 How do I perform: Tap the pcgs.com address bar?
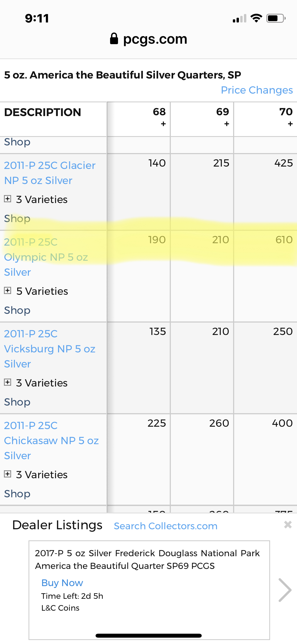click(x=148, y=39)
